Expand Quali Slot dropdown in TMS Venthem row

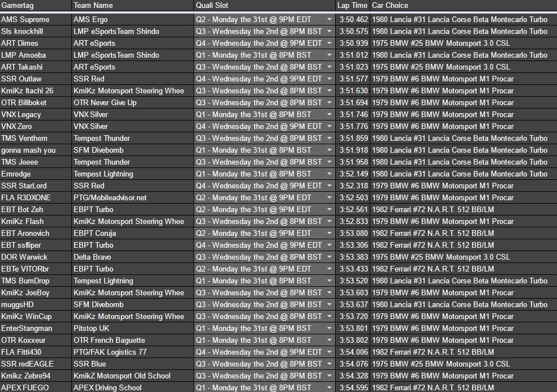(x=329, y=138)
